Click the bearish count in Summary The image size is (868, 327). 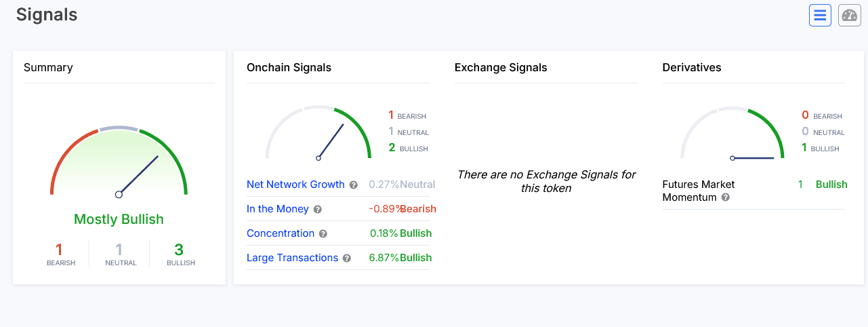59,250
